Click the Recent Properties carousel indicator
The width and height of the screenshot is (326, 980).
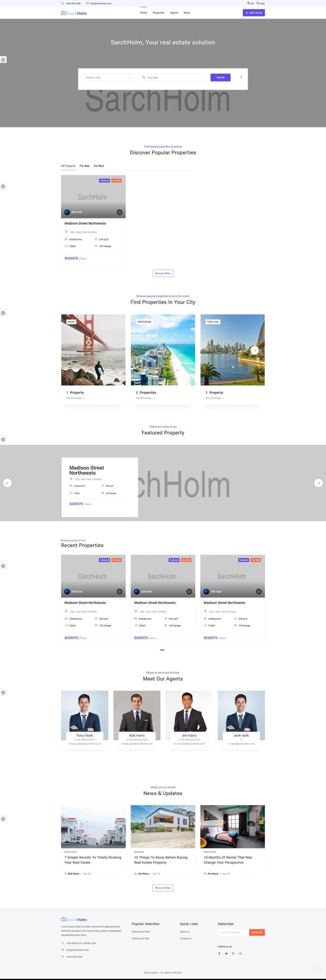(162, 650)
